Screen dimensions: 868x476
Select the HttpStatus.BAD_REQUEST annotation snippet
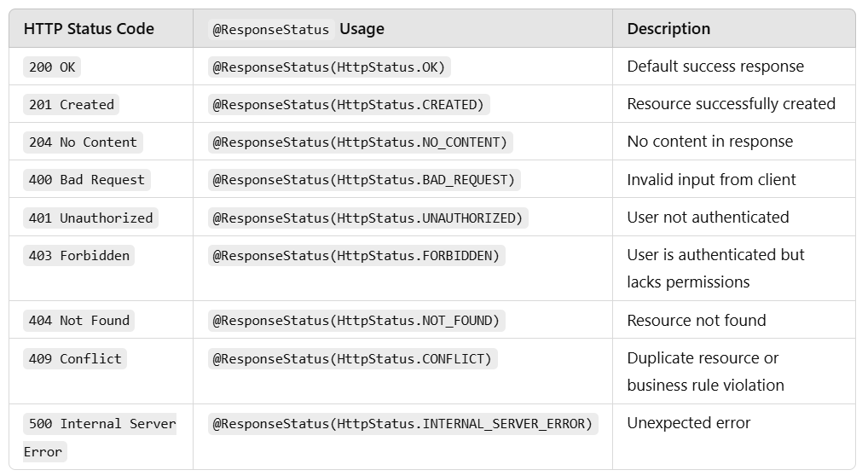[364, 180]
